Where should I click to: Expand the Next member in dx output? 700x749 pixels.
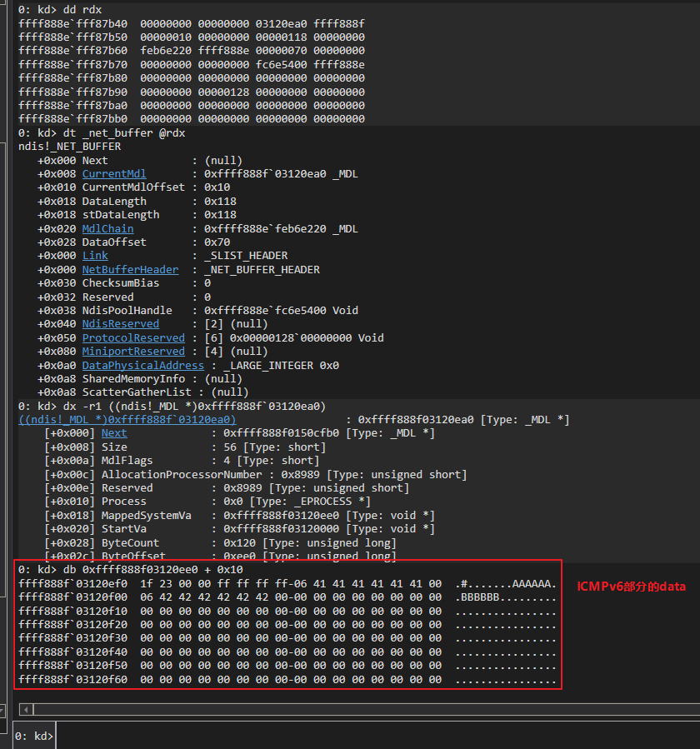tap(114, 432)
